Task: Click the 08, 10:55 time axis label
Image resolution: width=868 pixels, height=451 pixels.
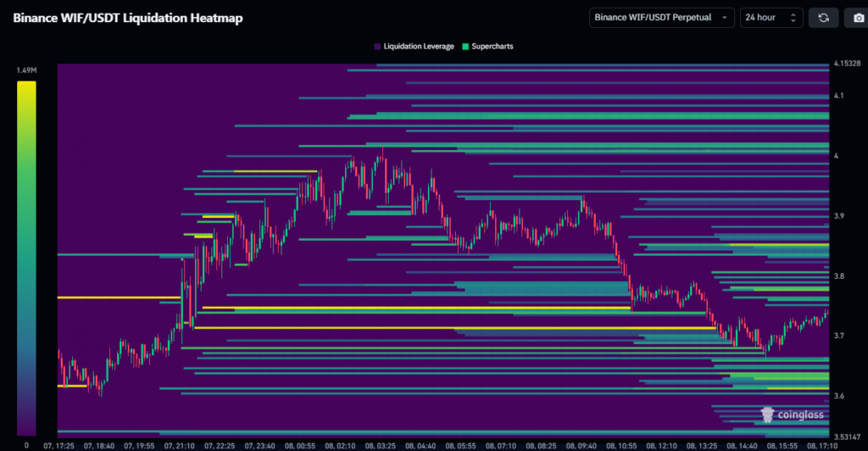Action: pos(621,445)
